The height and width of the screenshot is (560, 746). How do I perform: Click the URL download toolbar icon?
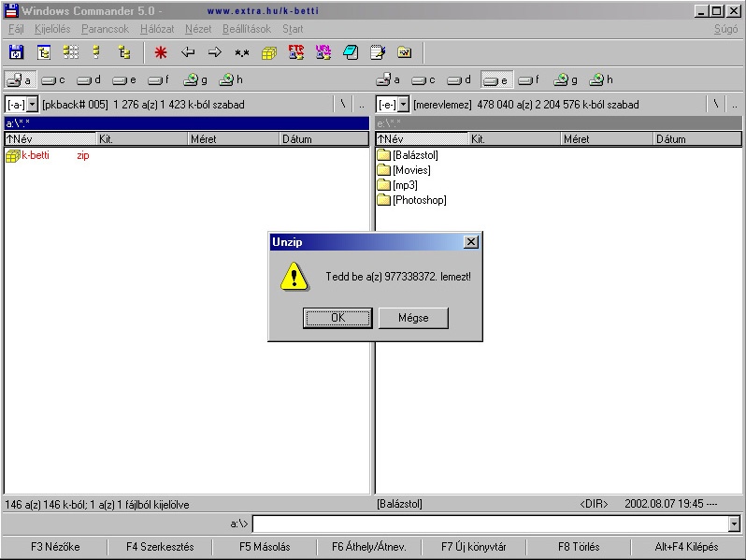click(323, 52)
